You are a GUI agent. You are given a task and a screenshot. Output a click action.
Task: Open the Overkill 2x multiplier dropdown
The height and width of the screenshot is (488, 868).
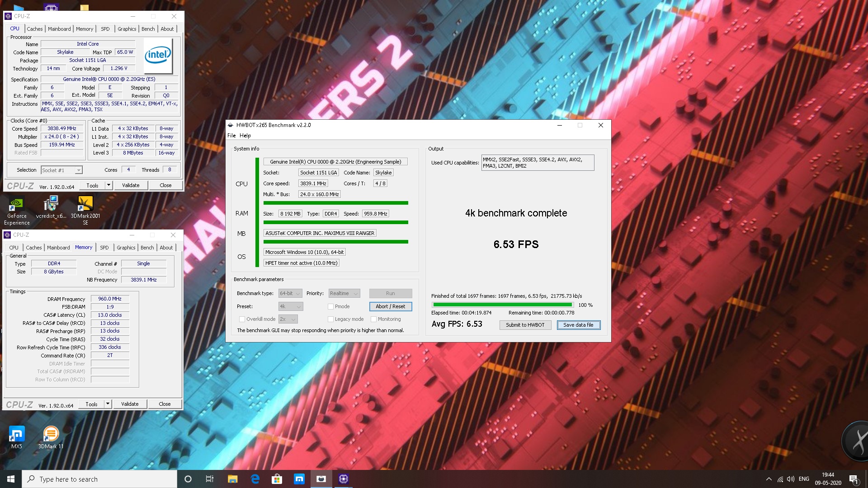pos(288,319)
